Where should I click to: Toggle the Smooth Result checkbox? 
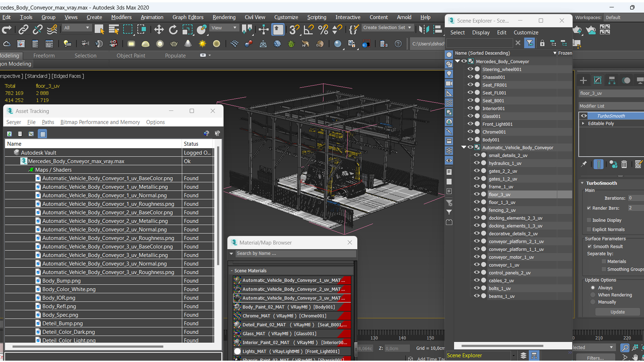tap(589, 246)
